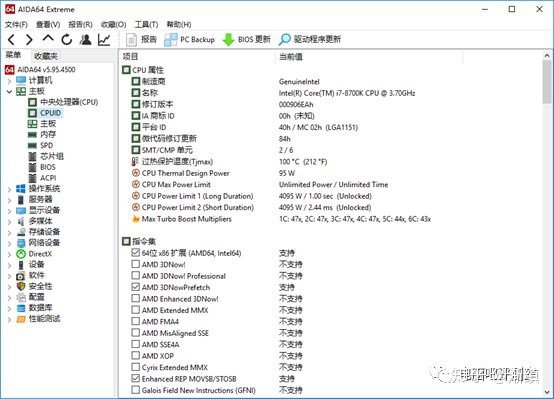Switch to the 收藏夹 favorites tab
The width and height of the screenshot is (554, 399).
point(46,56)
